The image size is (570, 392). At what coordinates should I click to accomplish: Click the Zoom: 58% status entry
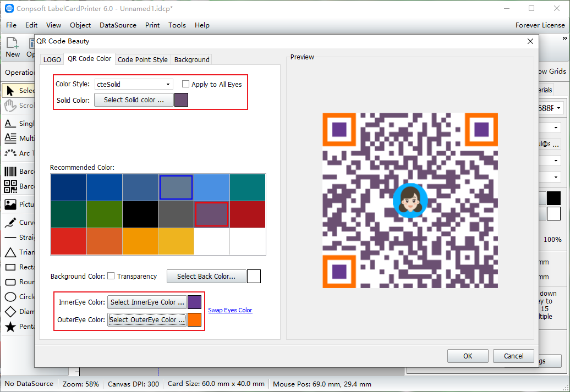81,384
